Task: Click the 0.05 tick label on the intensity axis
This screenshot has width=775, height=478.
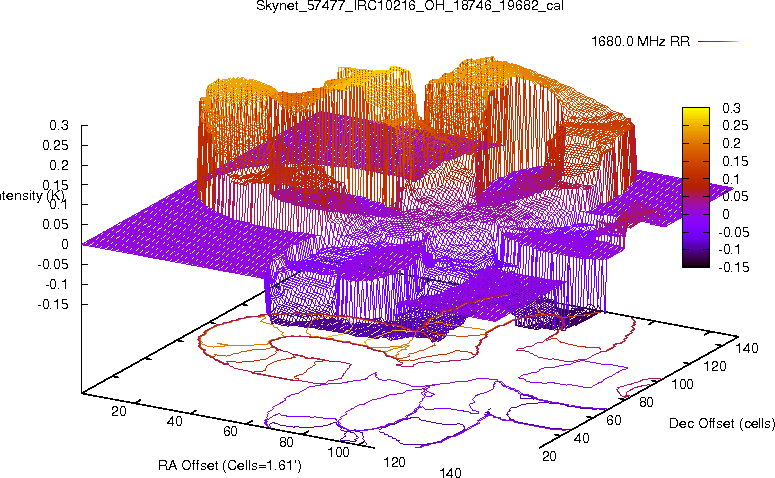Action: click(55, 224)
